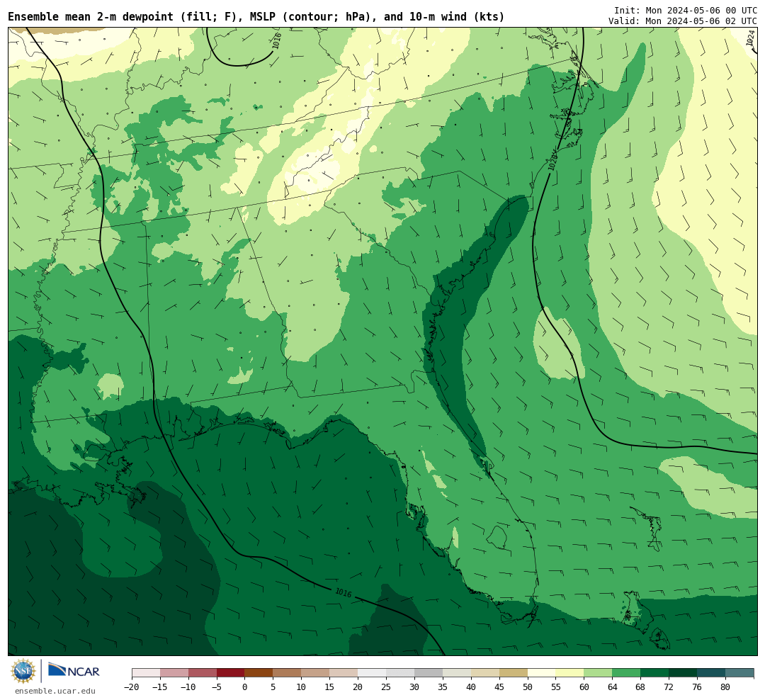Click the NSF logo icon
This screenshot has height=700, width=765.
point(23,671)
